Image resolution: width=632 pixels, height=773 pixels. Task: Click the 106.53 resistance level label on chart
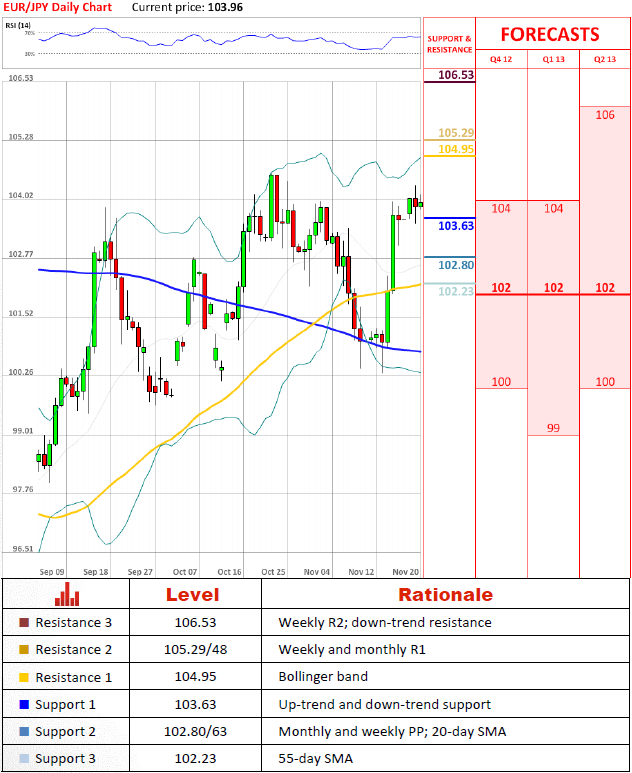coord(455,75)
